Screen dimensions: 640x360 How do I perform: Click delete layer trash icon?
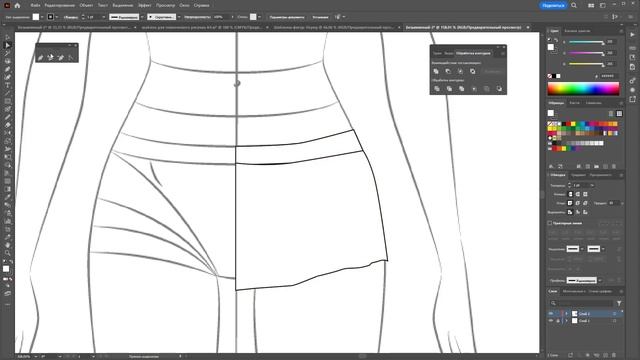[614, 355]
